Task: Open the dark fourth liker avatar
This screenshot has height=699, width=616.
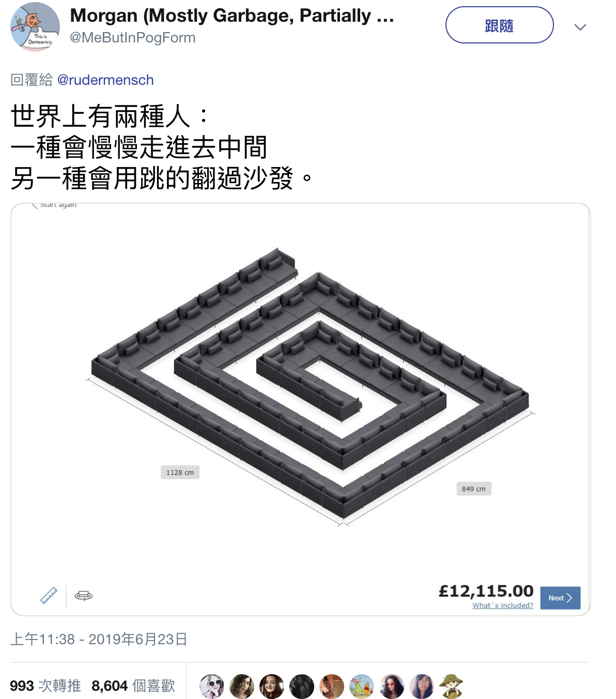Action: click(x=302, y=687)
